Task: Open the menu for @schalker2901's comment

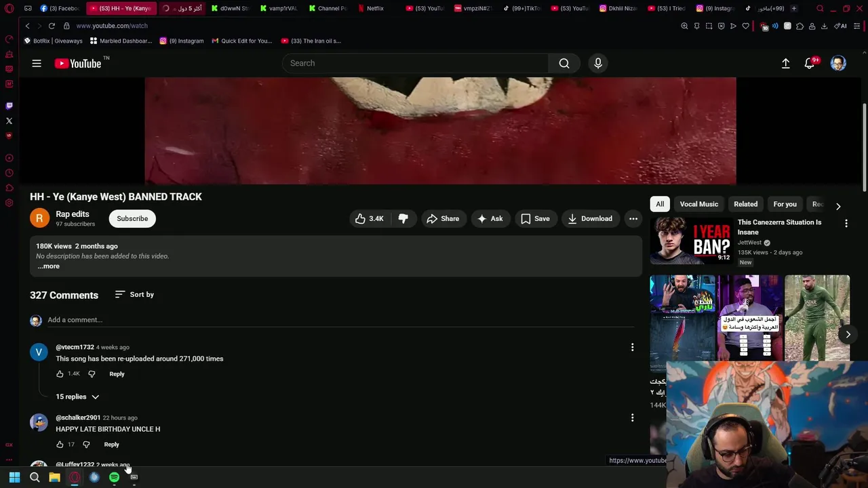Action: coord(632,418)
